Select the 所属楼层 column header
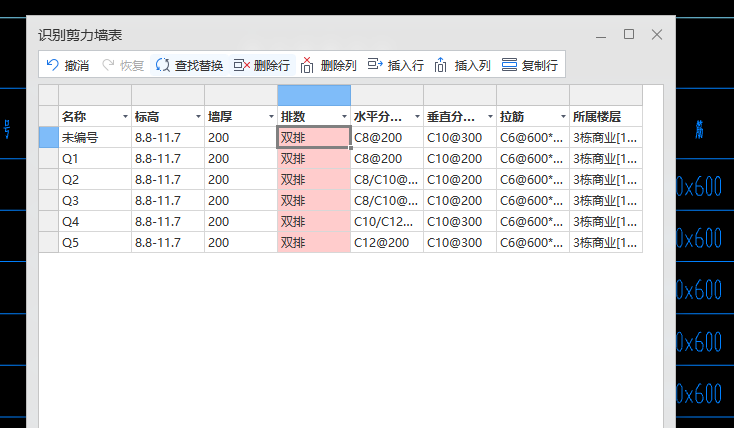 pyautogui.click(x=606, y=117)
